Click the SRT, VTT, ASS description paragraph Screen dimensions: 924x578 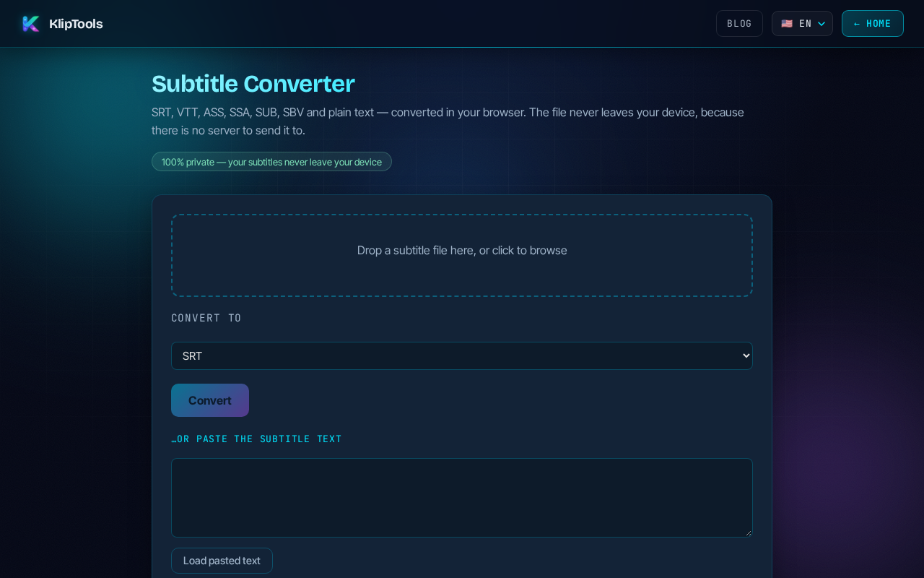click(x=448, y=121)
